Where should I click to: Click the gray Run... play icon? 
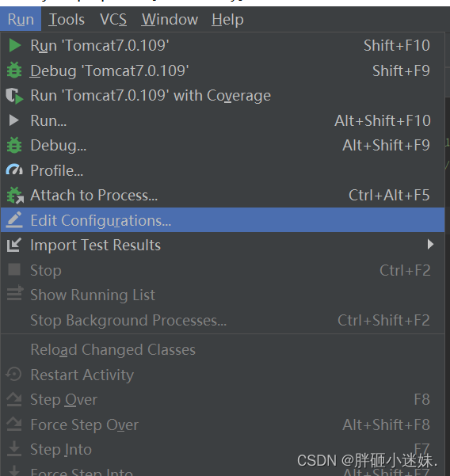[14, 120]
